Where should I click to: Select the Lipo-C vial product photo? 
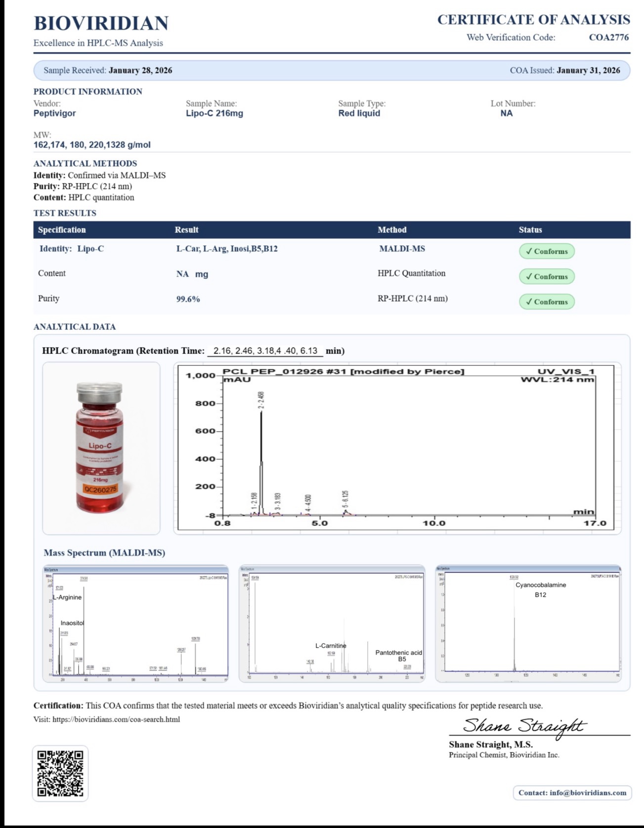[x=101, y=448]
